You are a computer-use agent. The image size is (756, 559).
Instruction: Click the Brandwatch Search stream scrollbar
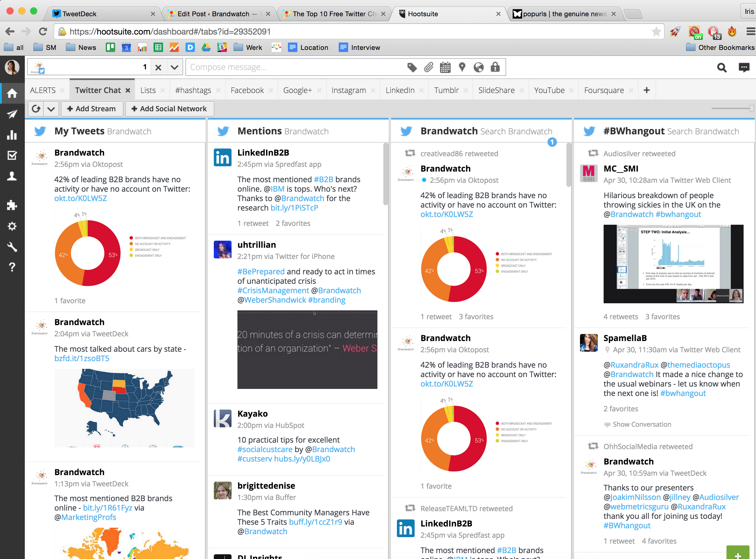click(568, 165)
